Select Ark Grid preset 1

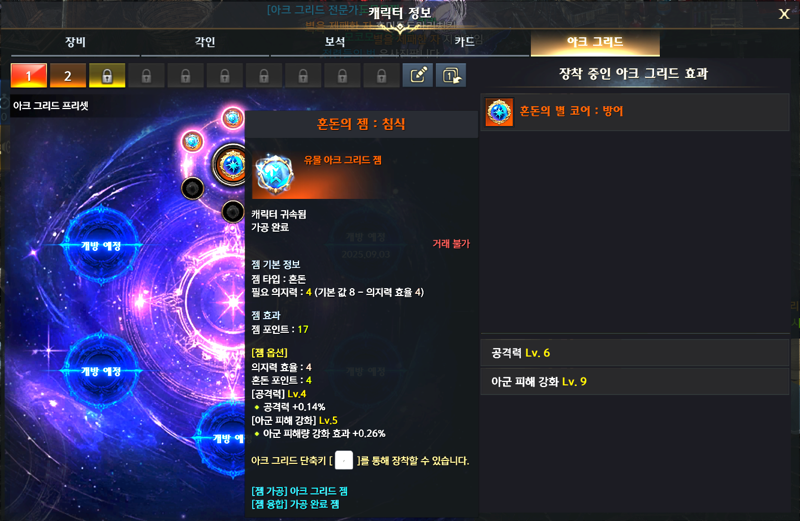[x=29, y=76]
